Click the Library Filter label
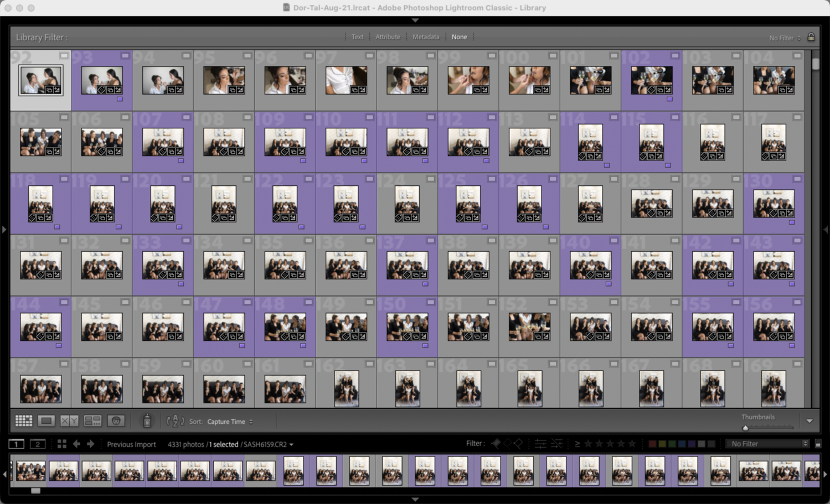This screenshot has height=504, width=830. 42,37
